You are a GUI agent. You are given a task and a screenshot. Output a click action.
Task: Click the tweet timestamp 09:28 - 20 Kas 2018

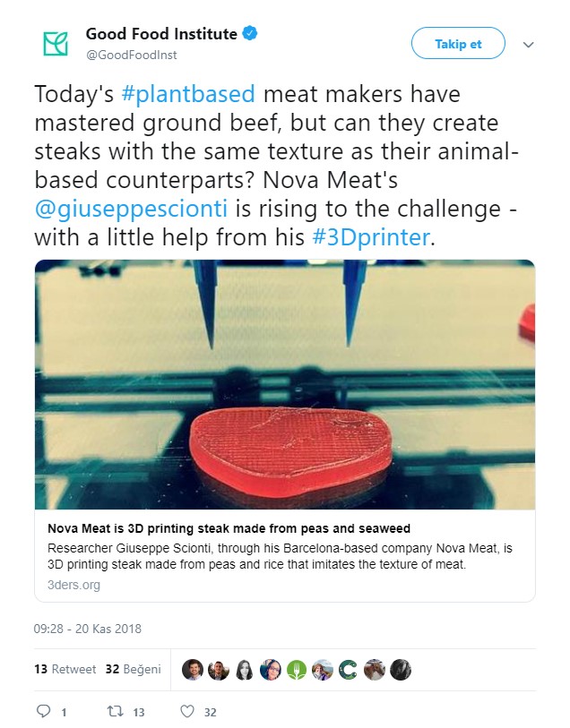coord(88,630)
